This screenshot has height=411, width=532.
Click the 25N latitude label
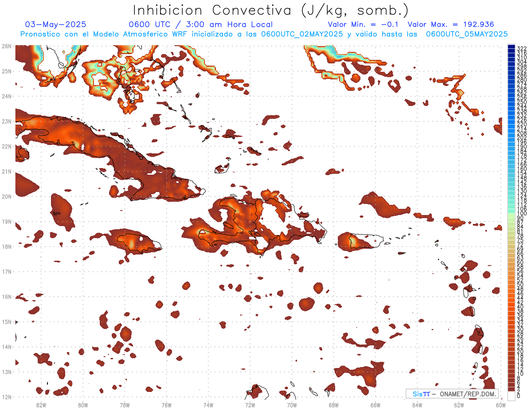pos(6,71)
